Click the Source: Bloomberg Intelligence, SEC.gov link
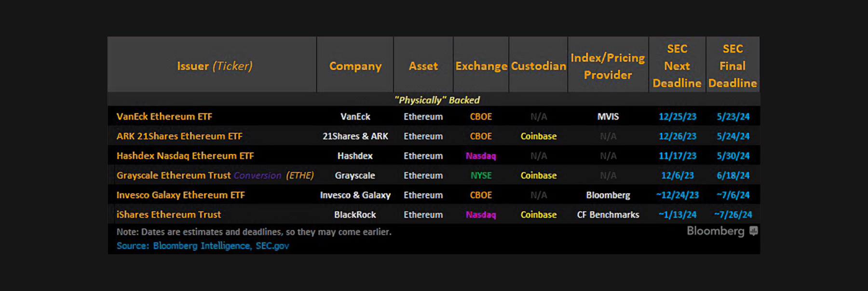 [203, 246]
